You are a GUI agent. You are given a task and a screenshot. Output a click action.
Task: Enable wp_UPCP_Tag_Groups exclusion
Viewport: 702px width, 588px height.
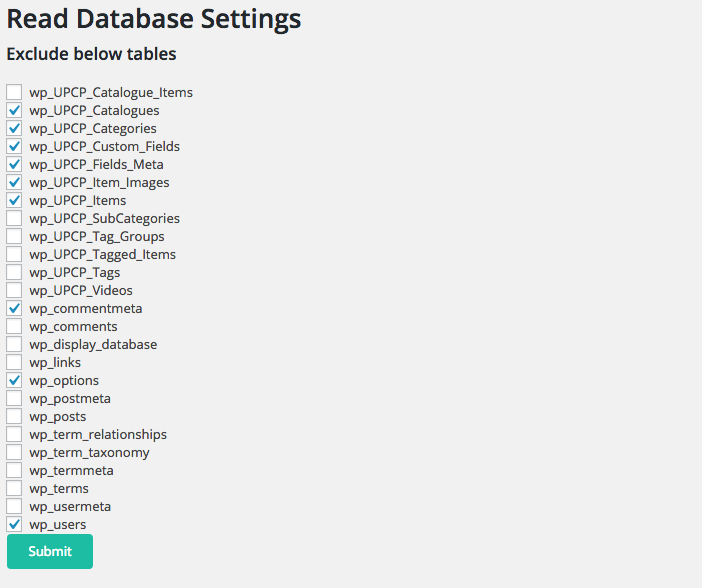pos(14,236)
